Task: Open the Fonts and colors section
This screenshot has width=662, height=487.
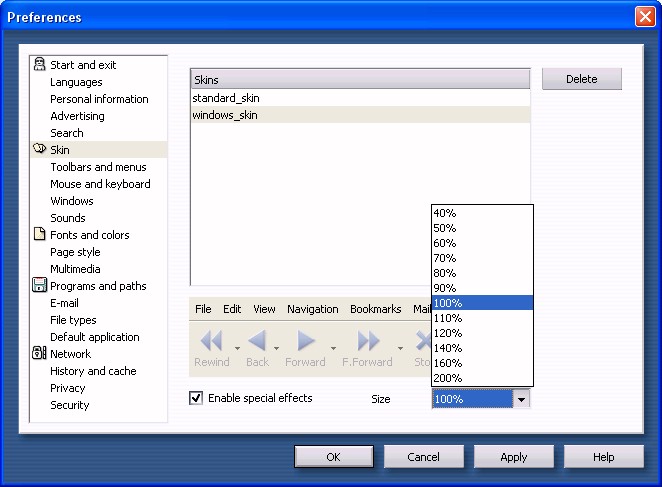Action: pos(89,235)
